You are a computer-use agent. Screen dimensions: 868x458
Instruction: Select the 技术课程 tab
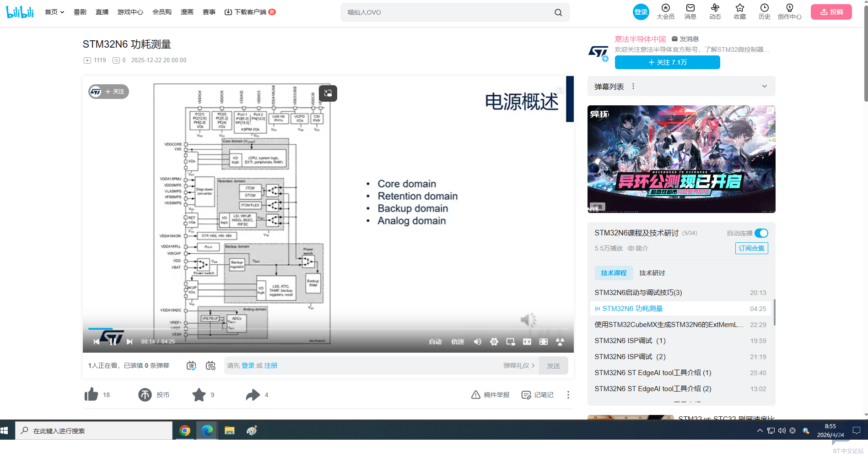coord(614,273)
